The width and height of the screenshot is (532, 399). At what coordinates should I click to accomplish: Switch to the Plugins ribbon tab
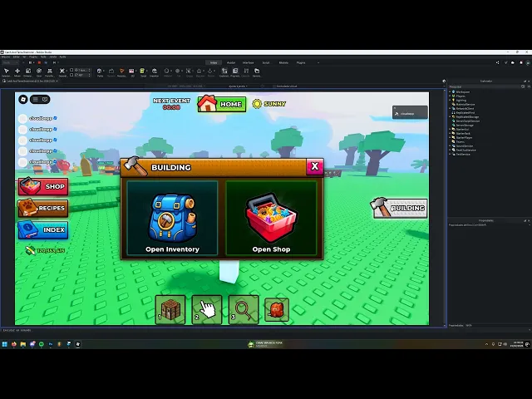[x=301, y=63]
